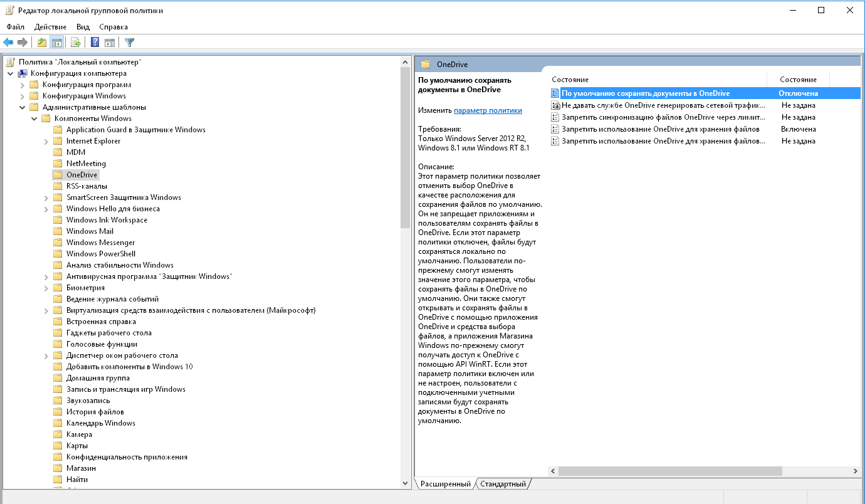Click the icon of 'Не давать службе OneDrive' policy
Viewport: 865px width, 504px height.
[x=555, y=105]
